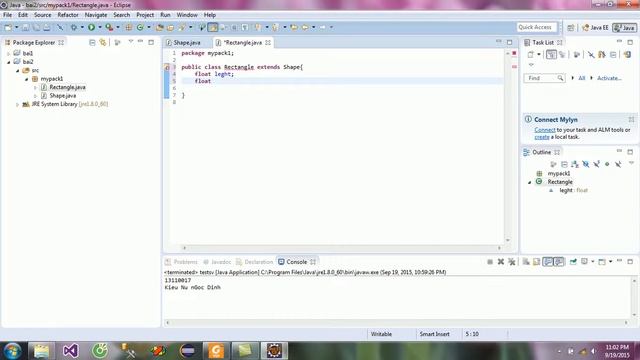Click Visual Studio icon in taskbar
The image size is (640, 360).
tap(70, 351)
